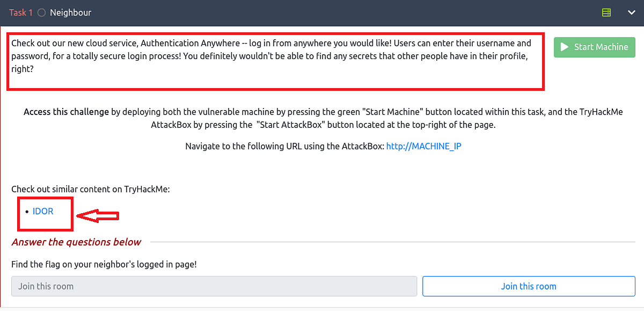Screen dimensions: 644x311
Task: Open the active machine details panel icon
Action: (606, 12)
